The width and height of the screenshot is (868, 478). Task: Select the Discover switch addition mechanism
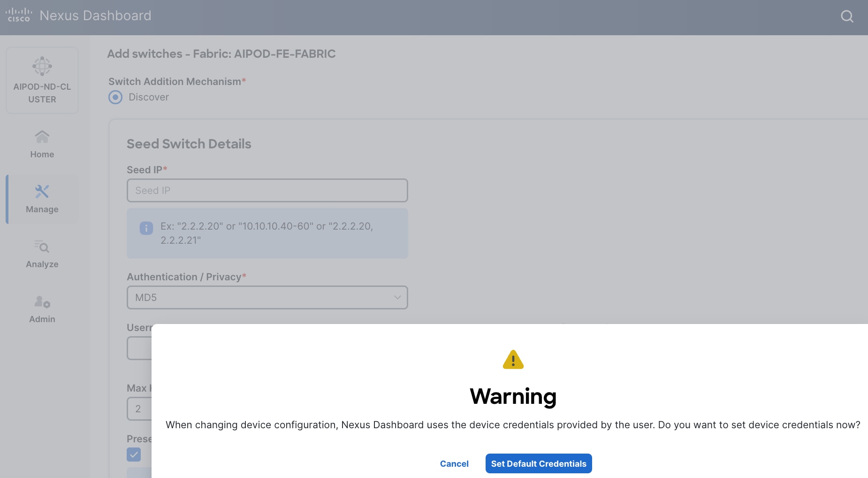point(114,97)
